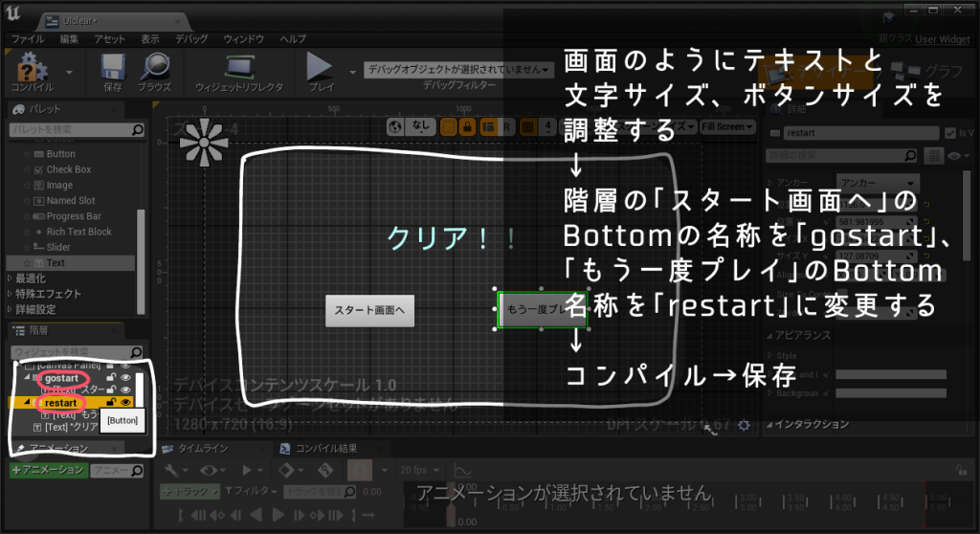
Task: Click the green +アニメーション button
Action: click(48, 470)
